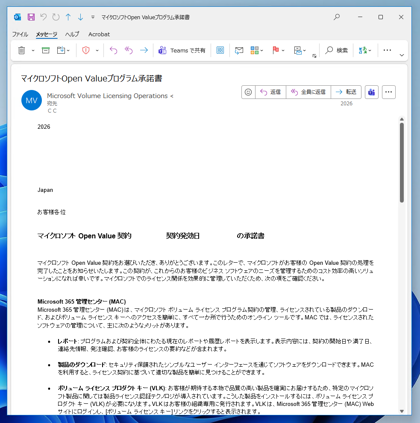
Task: Open the Rules envelope dropdown in ribbon
Action: [x=300, y=50]
